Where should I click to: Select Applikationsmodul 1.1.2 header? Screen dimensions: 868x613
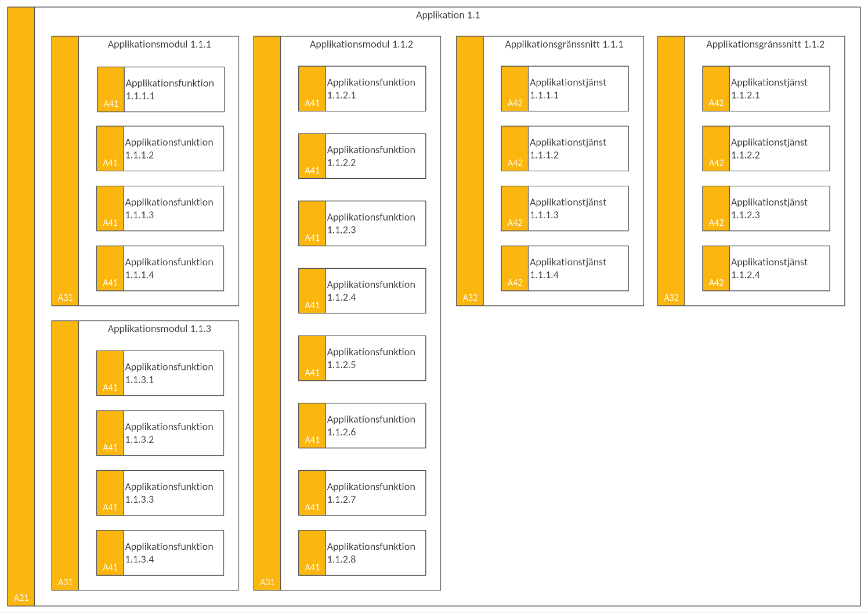(361, 44)
